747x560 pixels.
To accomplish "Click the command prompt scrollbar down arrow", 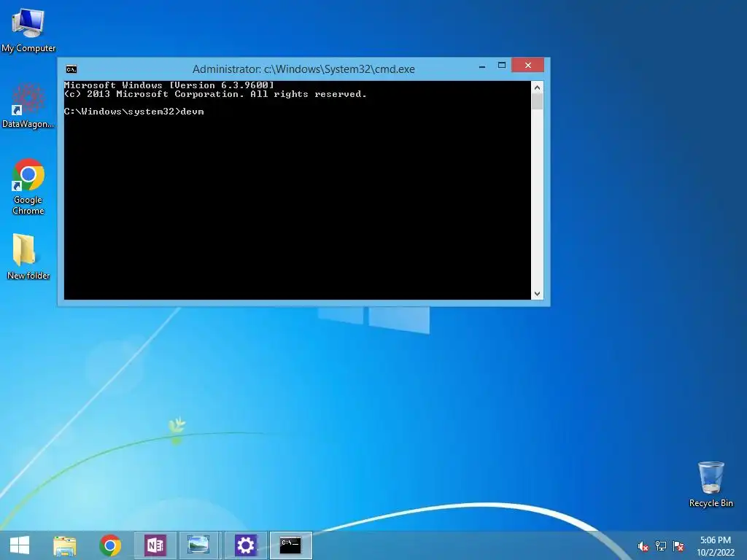I will [537, 294].
